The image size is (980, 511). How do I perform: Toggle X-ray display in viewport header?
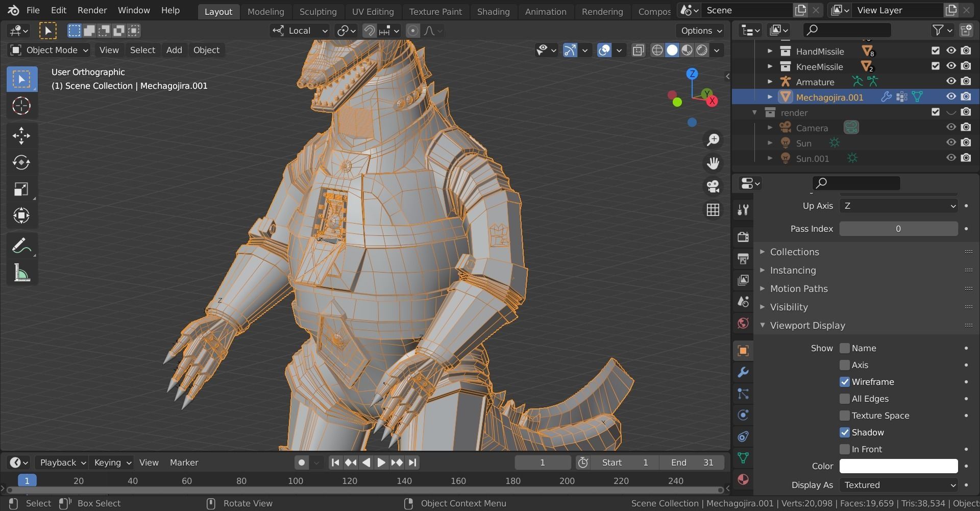pos(638,50)
